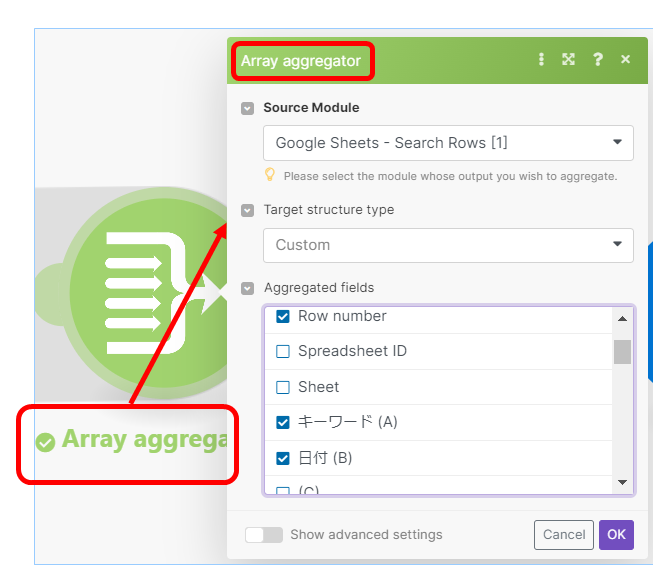The width and height of the screenshot is (653, 567).
Task: Uncheck the Row number checkbox
Action: (x=283, y=316)
